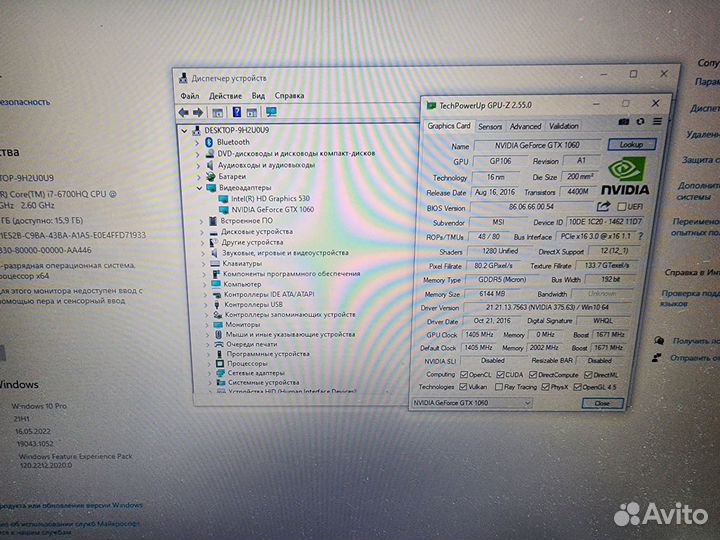Click the BIOS Version field 86.06.66.00.54
Image resolution: width=720 pixels, height=540 pixels.
[x=531, y=207]
